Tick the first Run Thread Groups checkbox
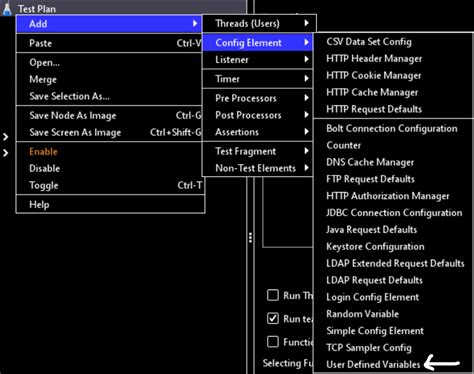Screen dimensions: 474x374 pos(273,295)
